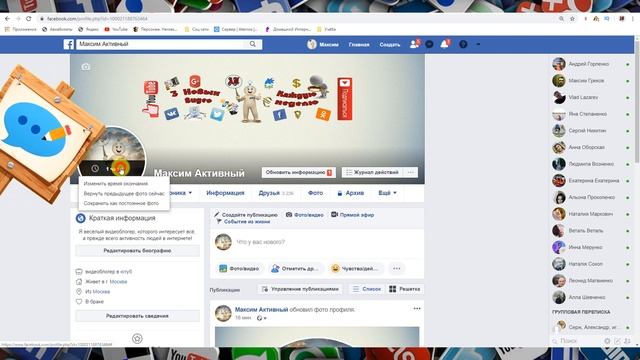The width and height of the screenshot is (640, 360).
Task: Expand the Хроника tab dropdown arrow
Action: click(x=190, y=193)
